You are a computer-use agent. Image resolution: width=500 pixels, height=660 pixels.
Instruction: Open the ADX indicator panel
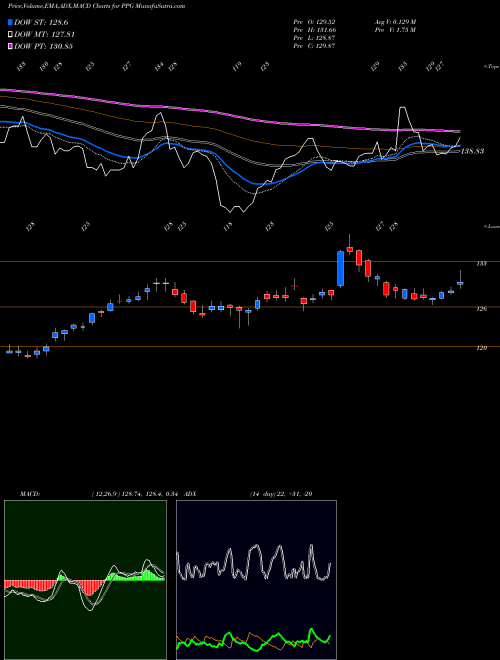256,580
